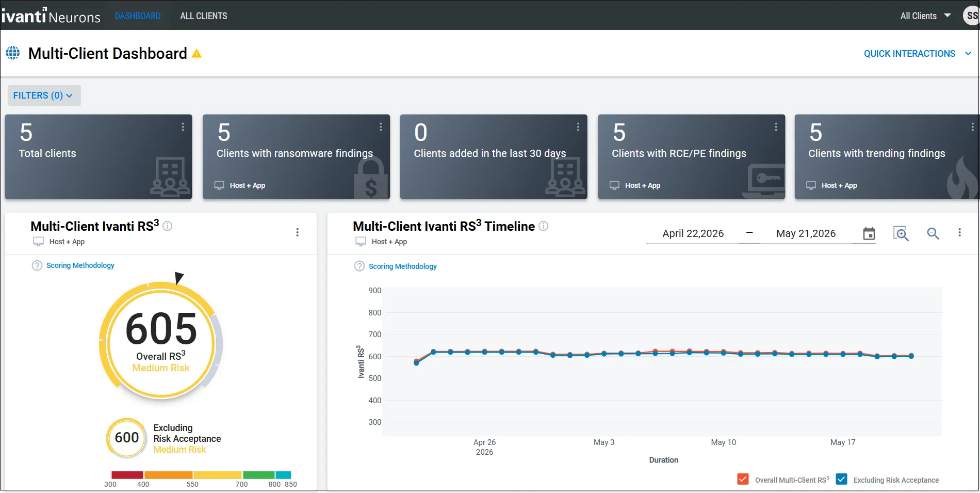
Task: Click the Total clients count card
Action: [99, 156]
